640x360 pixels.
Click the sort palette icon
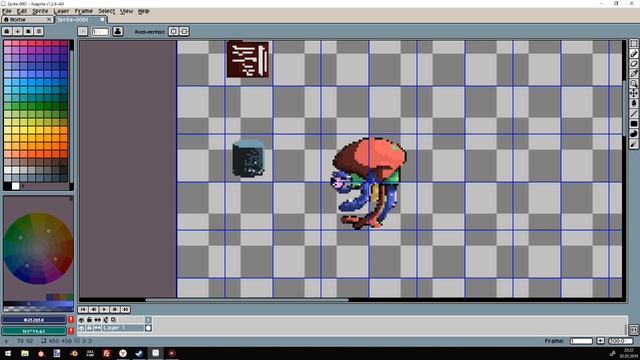pyautogui.click(x=18, y=31)
